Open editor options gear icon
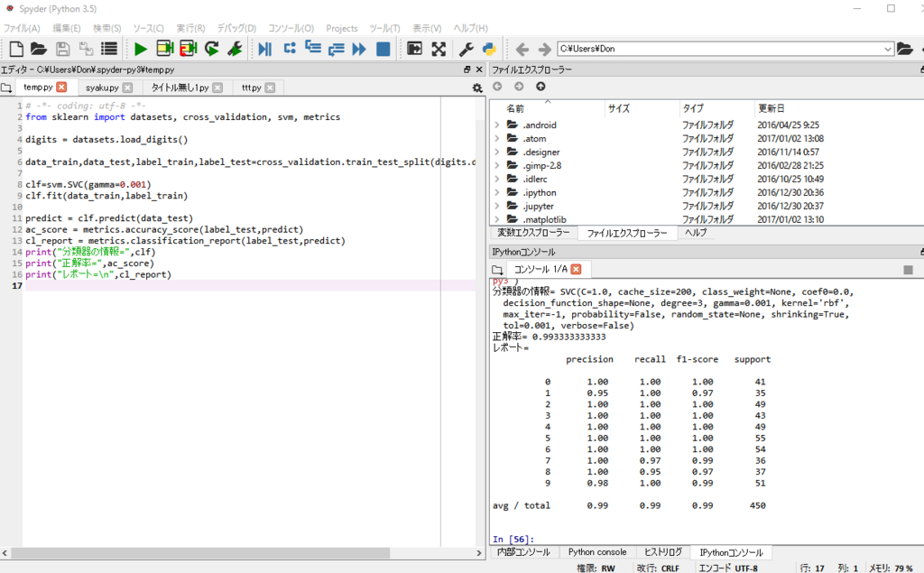The image size is (924, 573). [x=477, y=88]
